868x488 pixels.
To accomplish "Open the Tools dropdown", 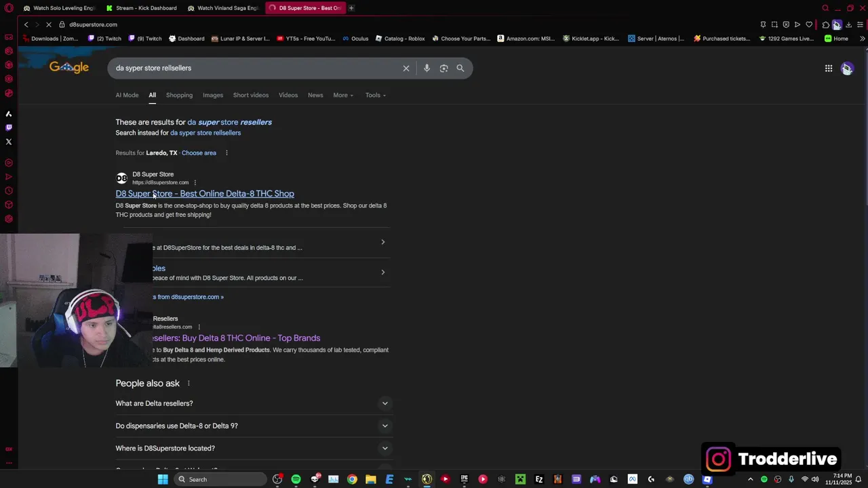I will [x=376, y=95].
